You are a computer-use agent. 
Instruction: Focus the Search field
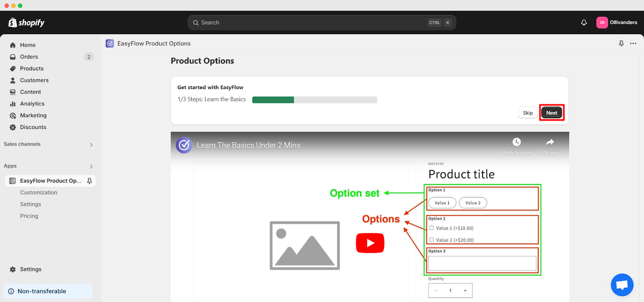(x=322, y=23)
